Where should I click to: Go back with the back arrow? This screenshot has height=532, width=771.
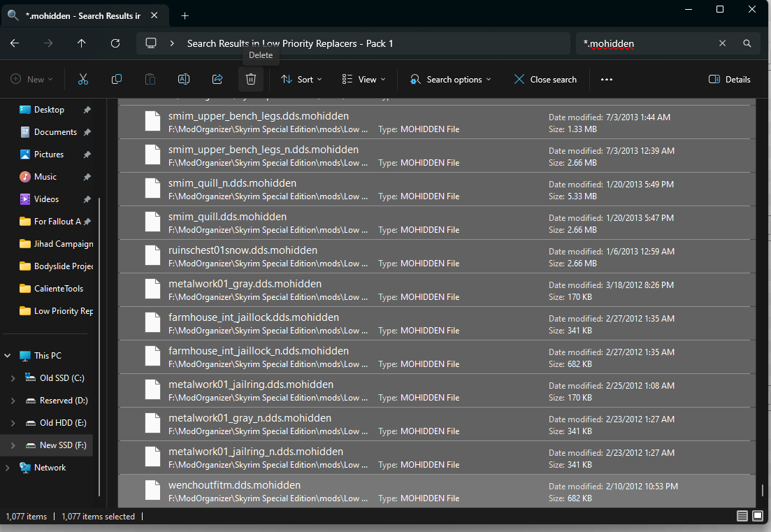point(15,43)
